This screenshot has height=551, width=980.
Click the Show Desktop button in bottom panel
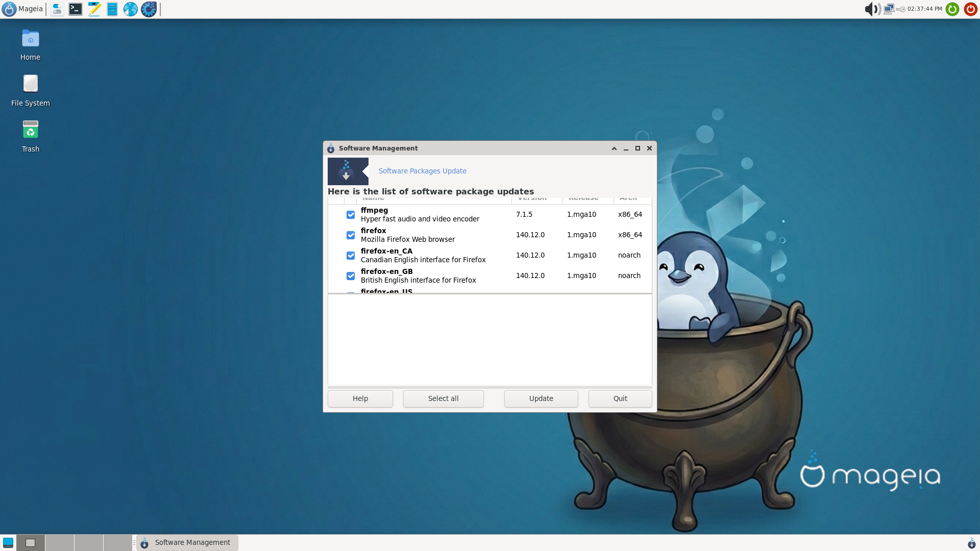(8, 542)
